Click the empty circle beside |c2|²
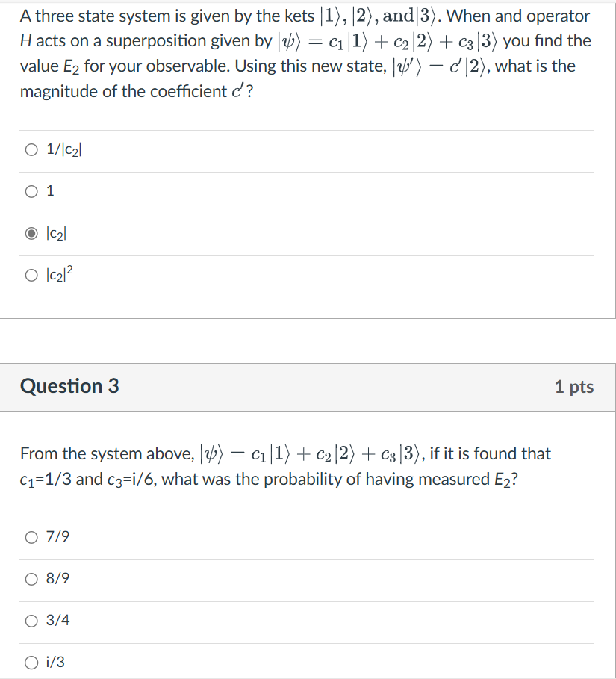 click(31, 275)
